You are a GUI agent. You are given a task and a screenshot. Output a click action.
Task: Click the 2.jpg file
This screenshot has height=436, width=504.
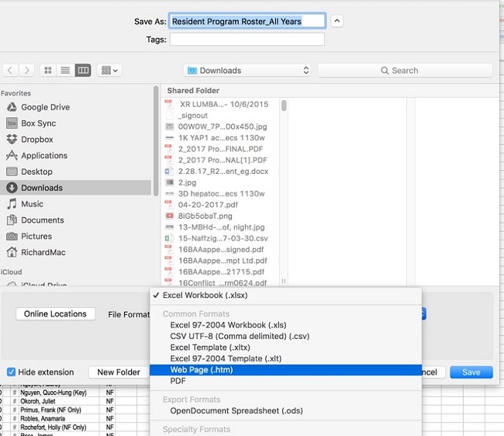click(220, 182)
